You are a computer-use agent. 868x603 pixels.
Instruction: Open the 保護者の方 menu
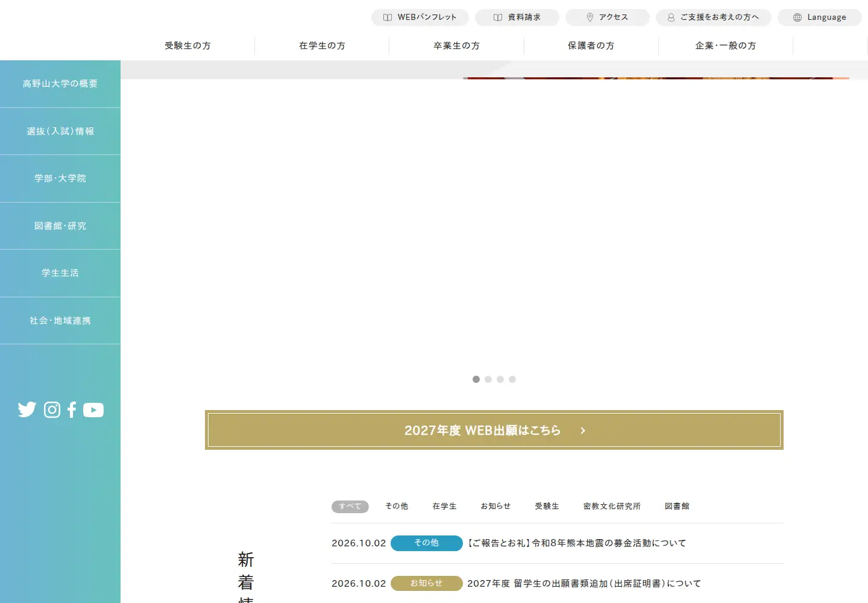point(591,46)
